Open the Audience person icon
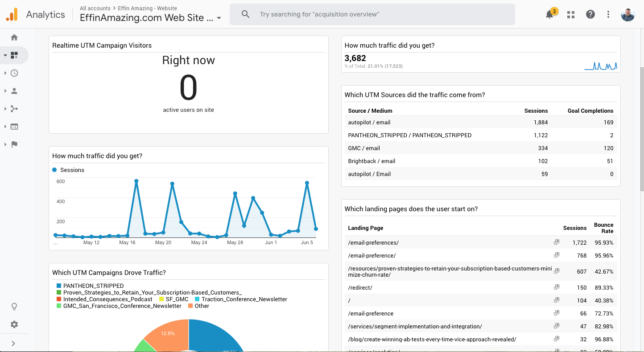644x352 pixels. (x=14, y=91)
